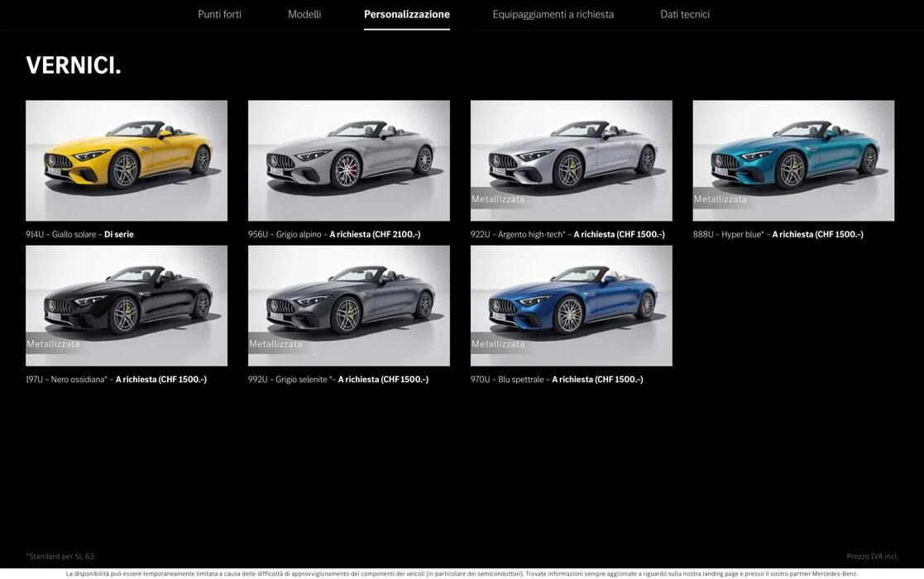Screen dimensions: 924x579
Task: Click the CHF 2100 price text
Action: coord(395,232)
